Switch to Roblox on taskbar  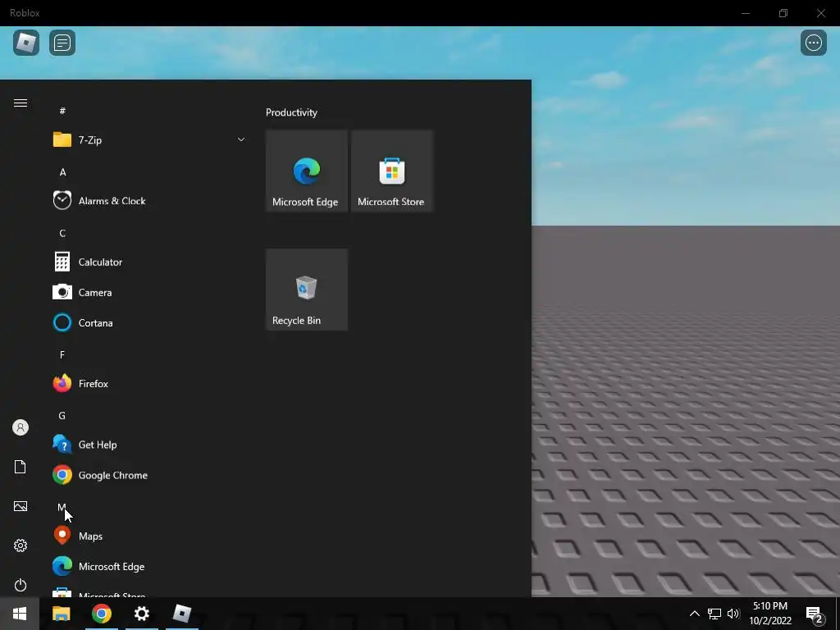181,614
